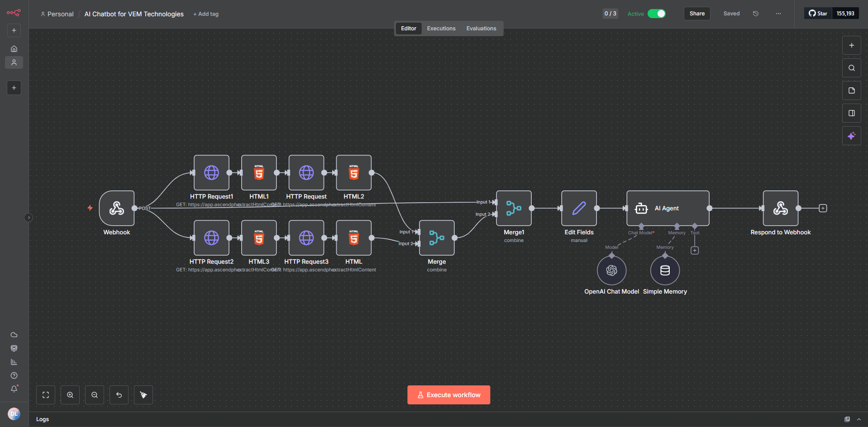Viewport: 868px width, 427px height.
Task: Select the Merge1 combine node
Action: pyautogui.click(x=514, y=208)
